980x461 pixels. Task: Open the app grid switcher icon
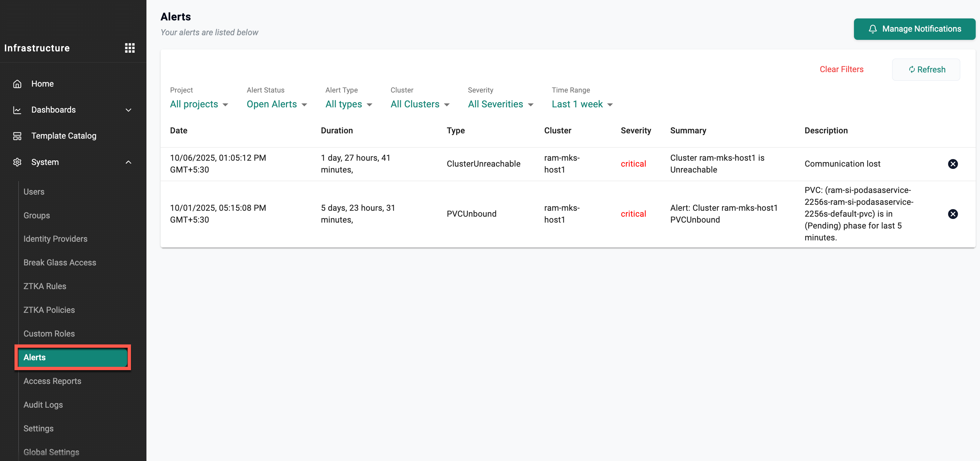[130, 48]
